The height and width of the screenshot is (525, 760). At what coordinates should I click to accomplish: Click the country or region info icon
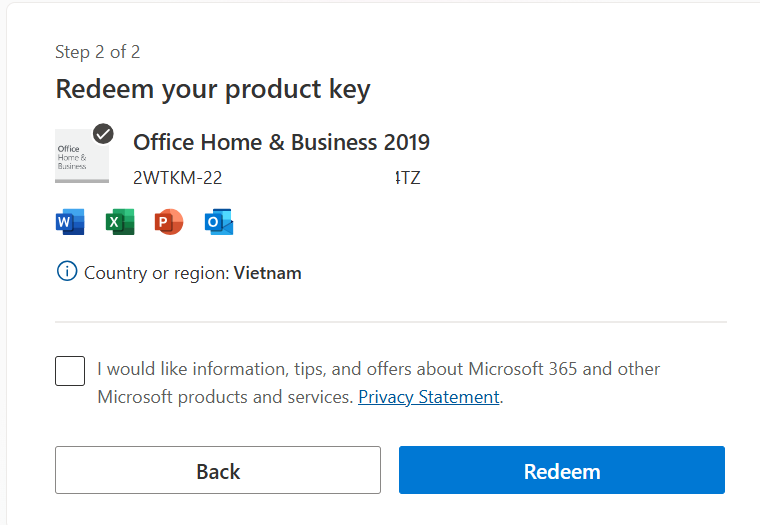point(67,271)
